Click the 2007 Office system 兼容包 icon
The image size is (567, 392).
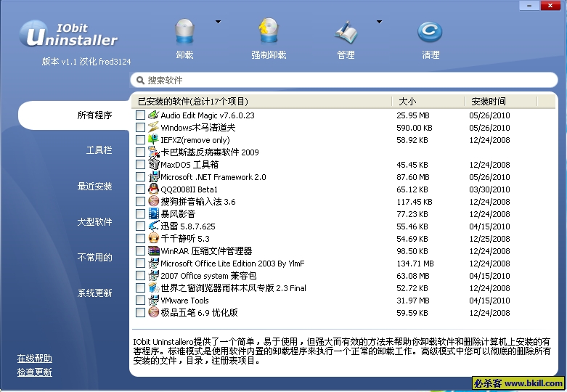[154, 275]
